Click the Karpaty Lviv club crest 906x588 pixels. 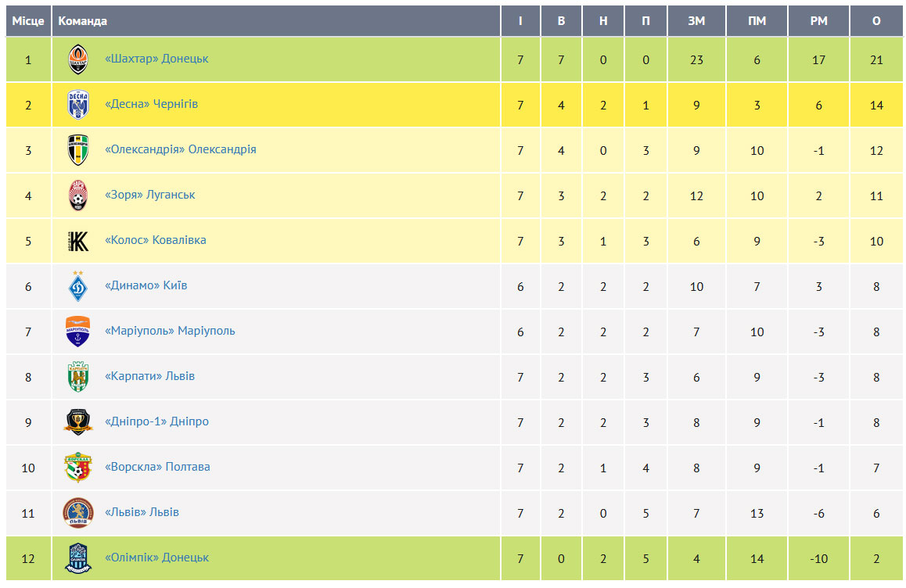click(x=78, y=377)
